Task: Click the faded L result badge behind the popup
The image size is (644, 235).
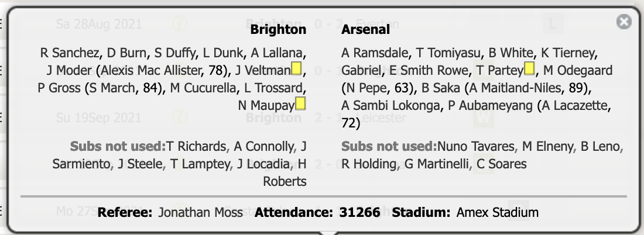Action: [x=553, y=24]
